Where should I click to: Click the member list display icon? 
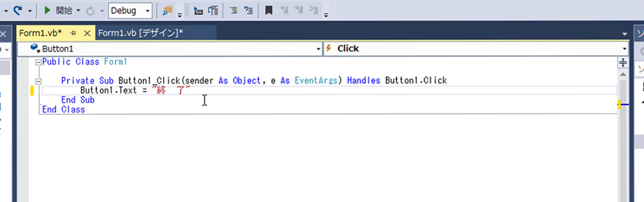[198, 11]
